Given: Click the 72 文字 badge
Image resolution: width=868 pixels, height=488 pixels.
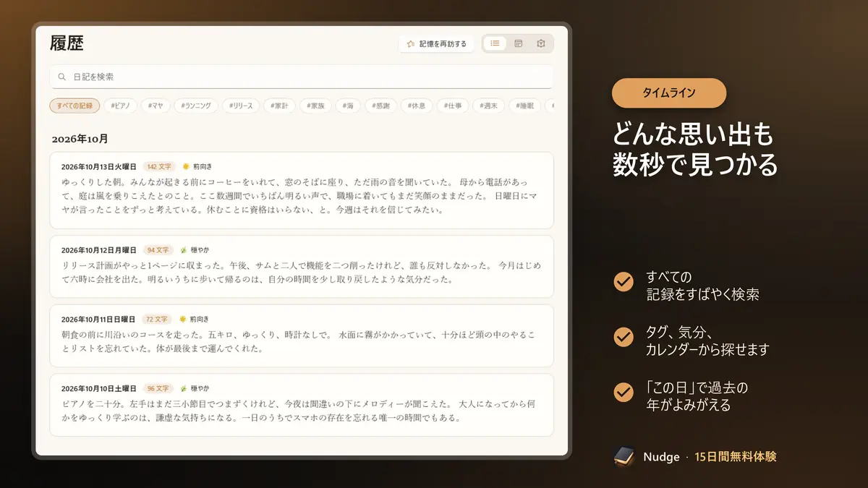Looking at the screenshot, I should (156, 319).
